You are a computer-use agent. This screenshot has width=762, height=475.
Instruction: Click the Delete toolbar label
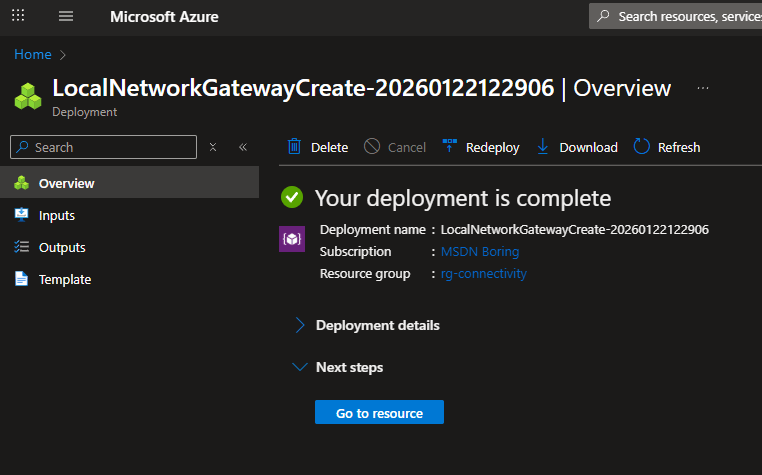pyautogui.click(x=329, y=147)
